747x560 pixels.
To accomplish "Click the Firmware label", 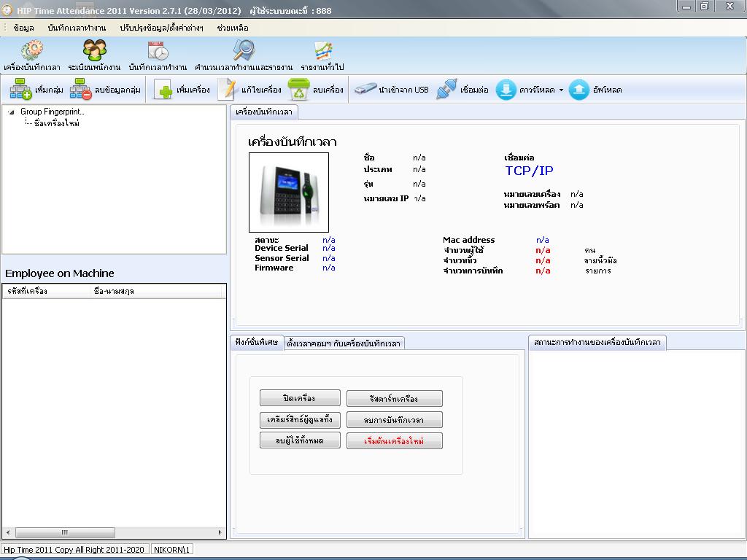I will [x=274, y=268].
